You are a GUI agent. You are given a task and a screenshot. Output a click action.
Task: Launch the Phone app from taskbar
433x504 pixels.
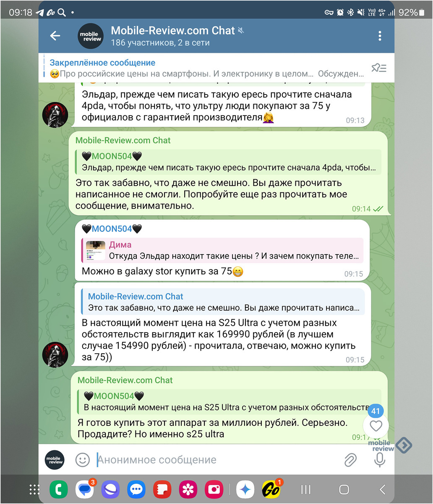coord(58,489)
